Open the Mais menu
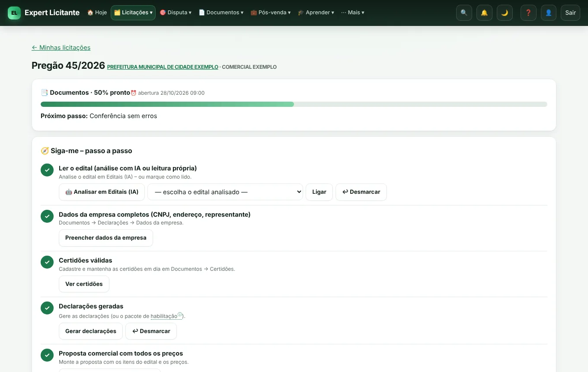588x372 pixels. click(353, 13)
